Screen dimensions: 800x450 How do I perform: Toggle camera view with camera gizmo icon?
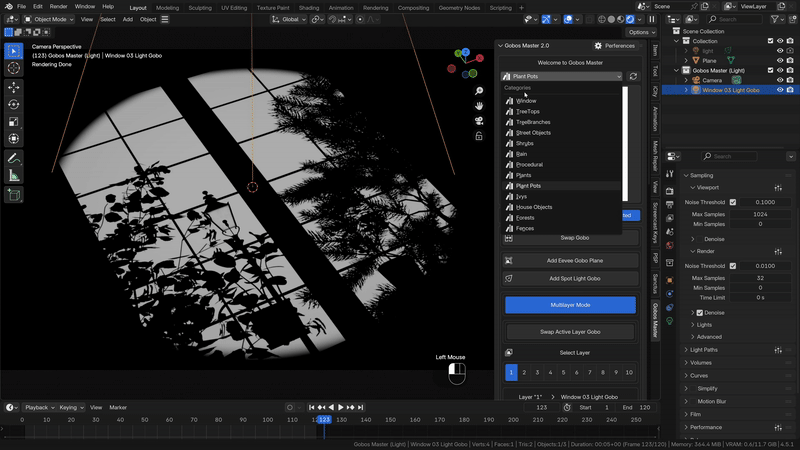(x=480, y=121)
